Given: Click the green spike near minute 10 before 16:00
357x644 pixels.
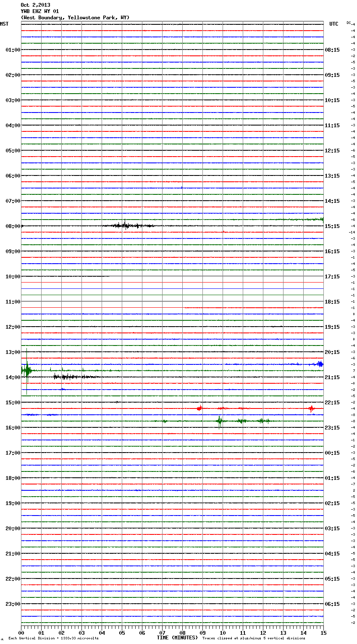Looking at the screenshot, I should pos(220,421).
